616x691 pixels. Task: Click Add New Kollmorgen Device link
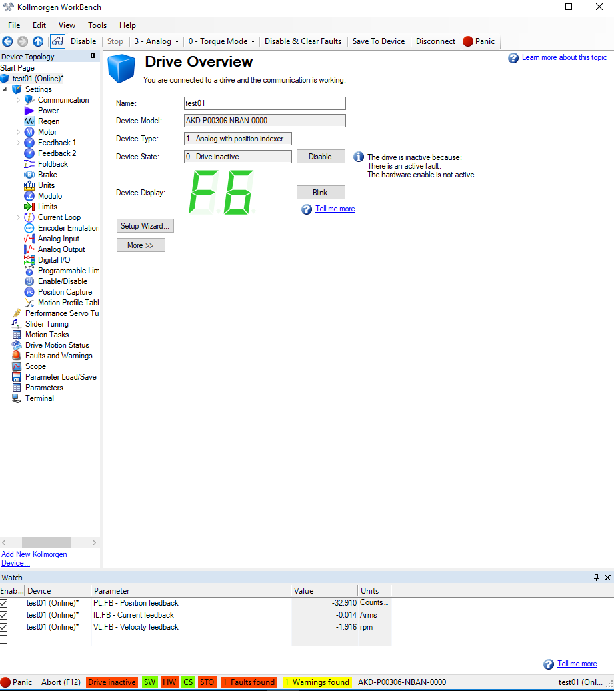(35, 559)
